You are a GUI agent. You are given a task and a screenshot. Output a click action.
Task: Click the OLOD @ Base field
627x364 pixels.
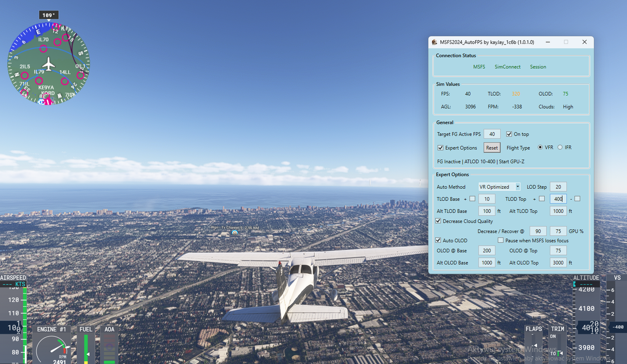487,250
